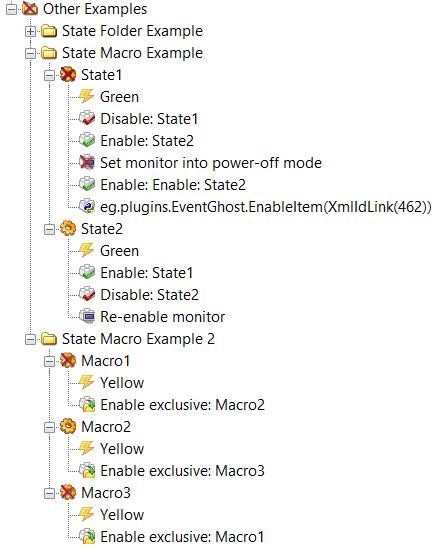Click the lightning event icon under State1
The height and width of the screenshot is (551, 436).
[x=86, y=97]
